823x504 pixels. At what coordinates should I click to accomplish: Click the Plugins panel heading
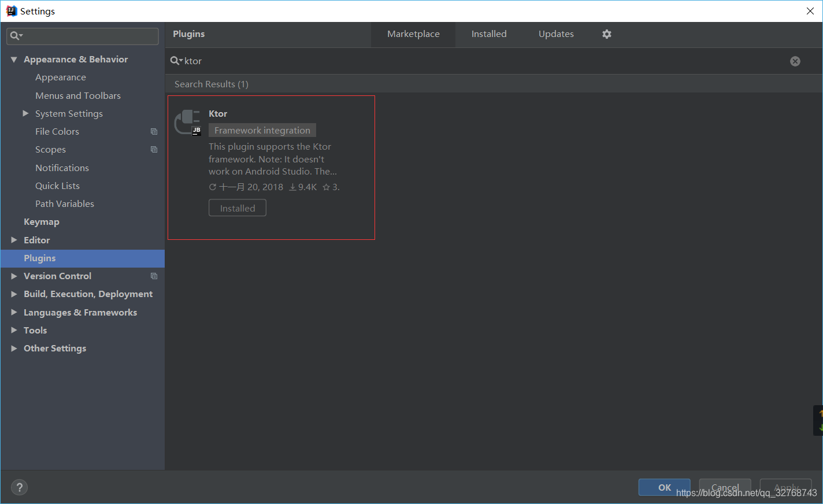(189, 34)
